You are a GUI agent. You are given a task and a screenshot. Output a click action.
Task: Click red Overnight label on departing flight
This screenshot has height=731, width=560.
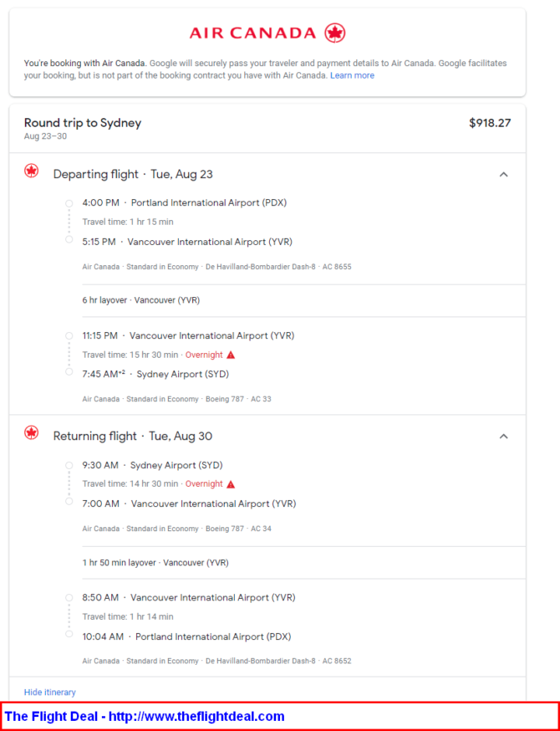click(x=204, y=355)
